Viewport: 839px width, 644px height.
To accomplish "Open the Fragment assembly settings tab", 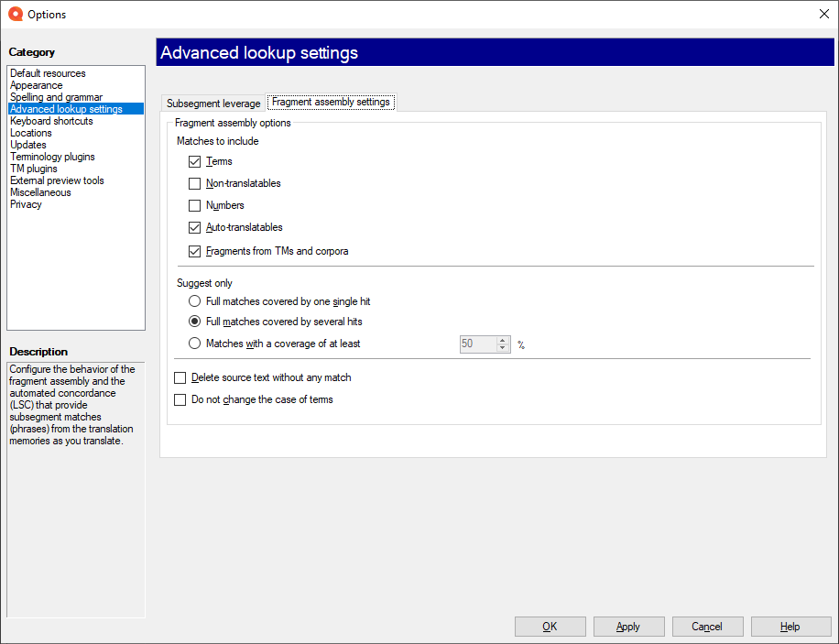I will click(x=331, y=102).
